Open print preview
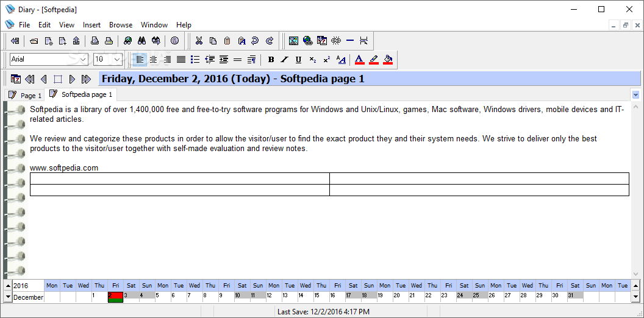 (95, 41)
